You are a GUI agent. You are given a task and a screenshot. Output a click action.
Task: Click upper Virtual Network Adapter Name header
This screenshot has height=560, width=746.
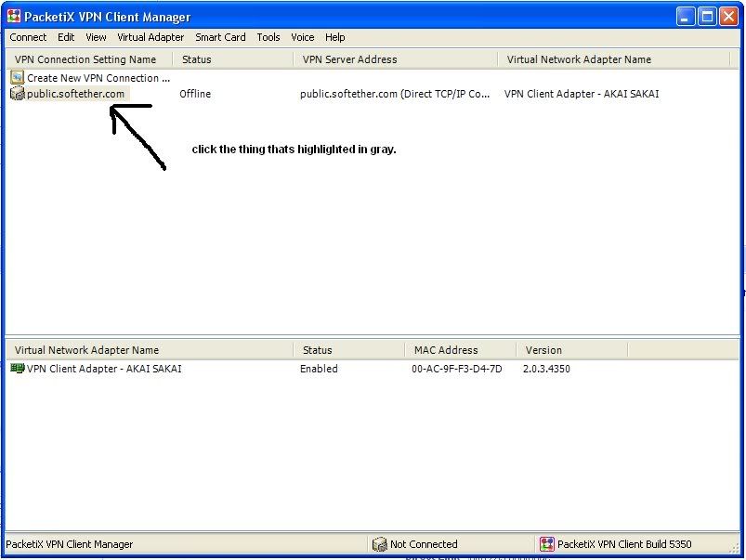coord(614,59)
